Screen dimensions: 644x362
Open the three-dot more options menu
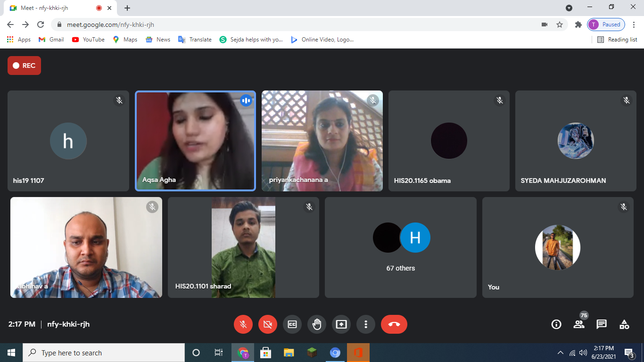point(366,324)
